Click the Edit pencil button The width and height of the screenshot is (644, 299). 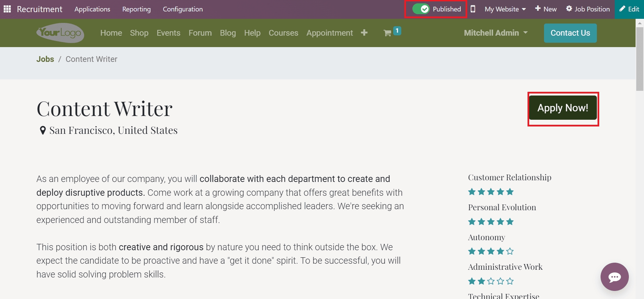(629, 9)
